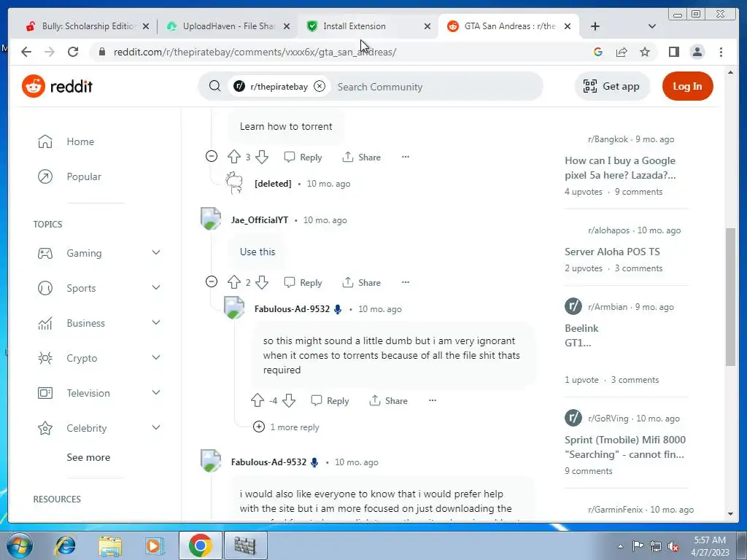Expand the Gaming topic
The width and height of the screenshot is (747, 560).
tap(156, 252)
